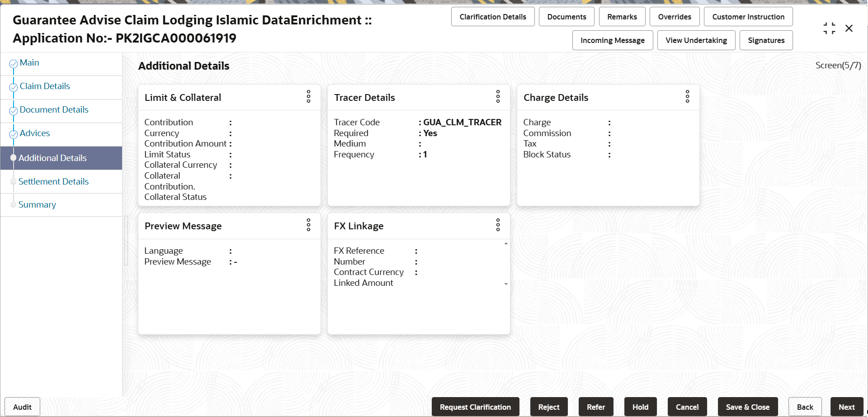The height and width of the screenshot is (417, 868).
Task: Close the Data Enrichment screen
Action: pos(849,28)
